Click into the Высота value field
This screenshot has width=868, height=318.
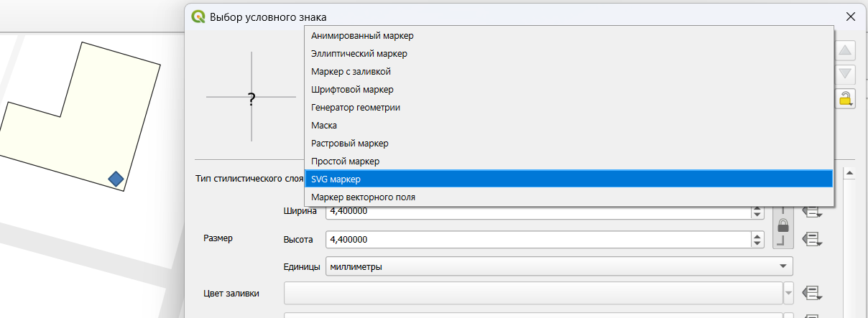pyautogui.click(x=538, y=239)
